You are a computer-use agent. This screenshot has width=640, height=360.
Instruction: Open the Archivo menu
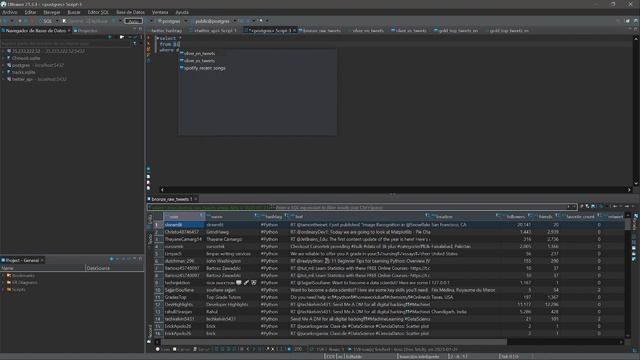pyautogui.click(x=10, y=12)
